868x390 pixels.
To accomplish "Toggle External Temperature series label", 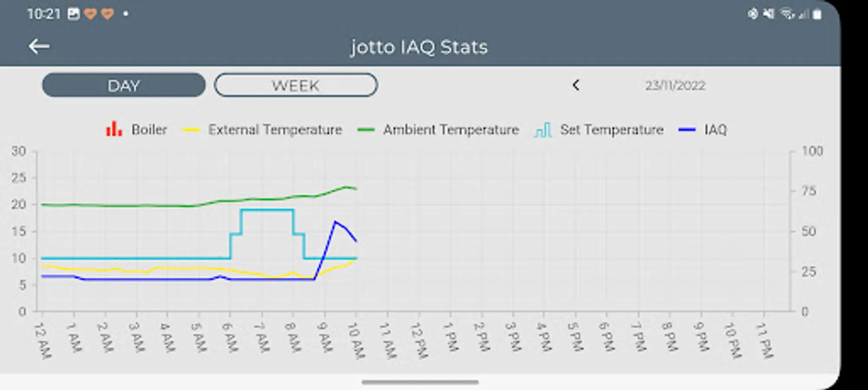I will point(275,130).
